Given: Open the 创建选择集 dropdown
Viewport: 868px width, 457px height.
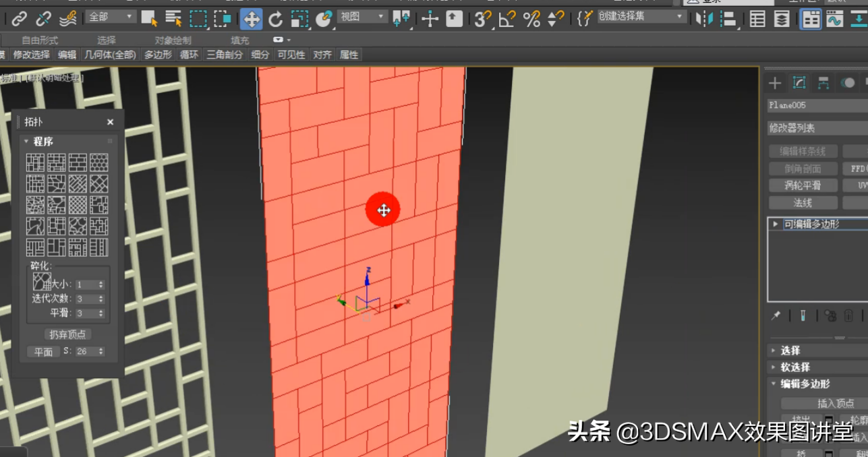Looking at the screenshot, I should 641,16.
